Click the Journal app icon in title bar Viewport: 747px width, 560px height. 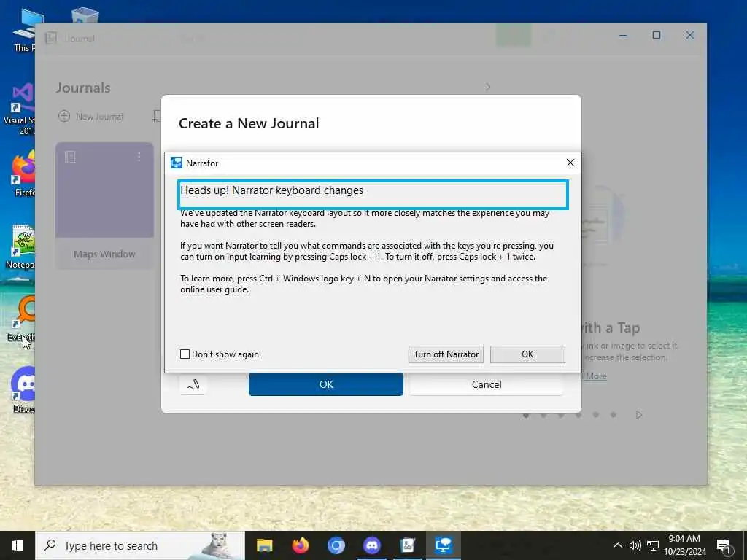click(51, 38)
